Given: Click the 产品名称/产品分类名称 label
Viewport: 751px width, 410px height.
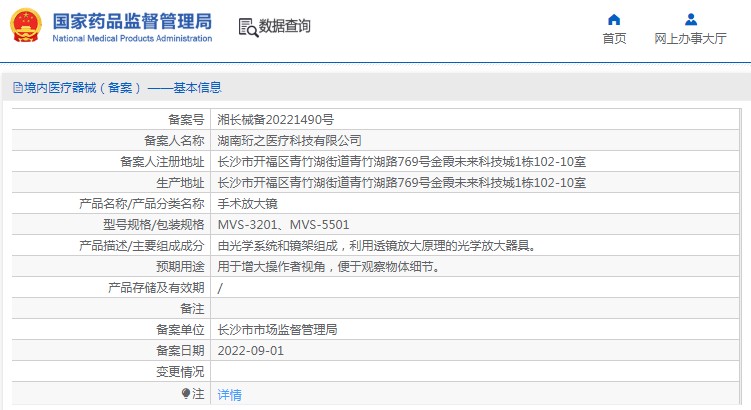Looking at the screenshot, I should click(142, 204).
